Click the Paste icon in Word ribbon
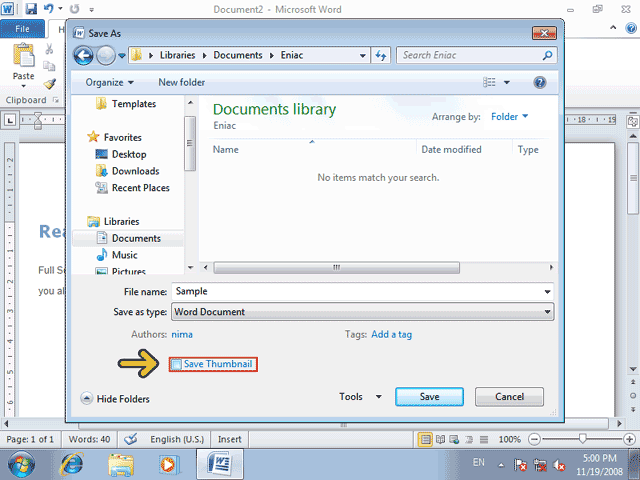This screenshot has height=480, width=640. click(x=24, y=55)
